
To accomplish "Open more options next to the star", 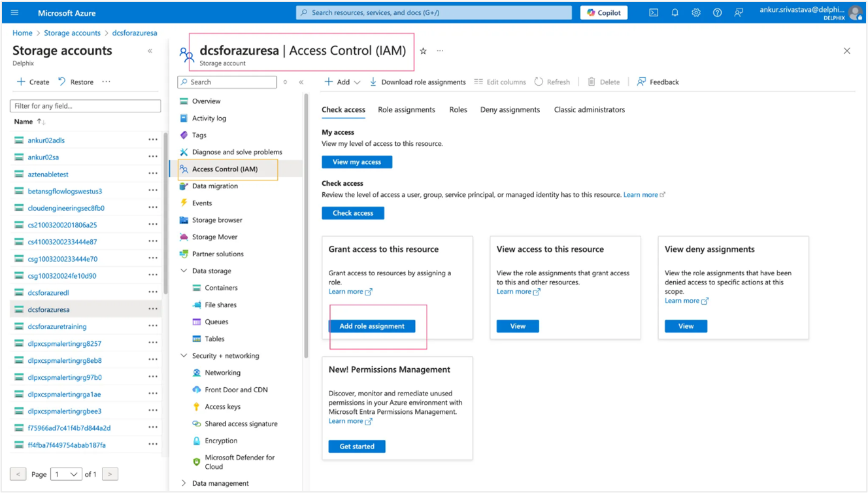I will (x=440, y=50).
